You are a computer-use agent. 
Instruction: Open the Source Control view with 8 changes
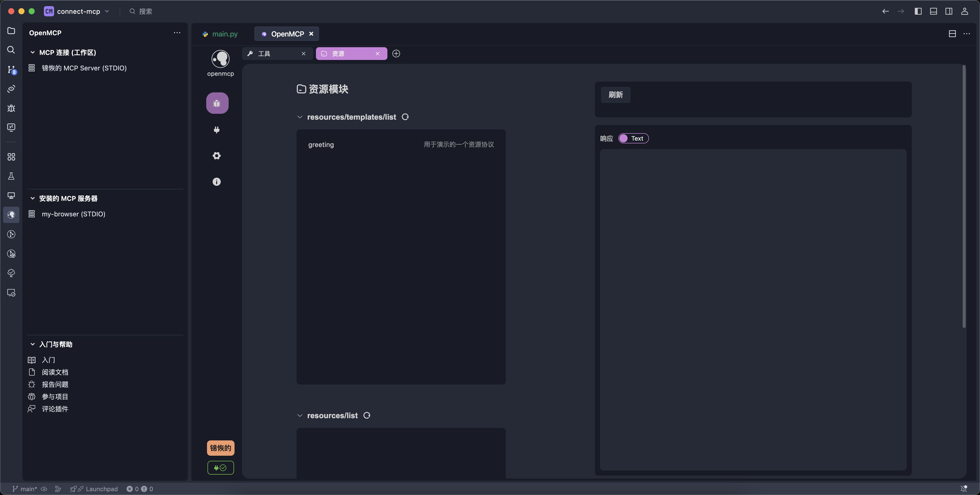11,70
